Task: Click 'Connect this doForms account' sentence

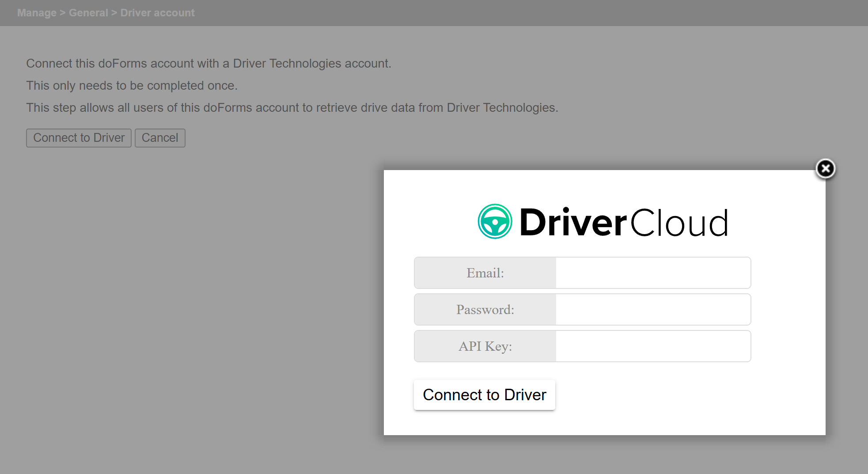Action: [x=208, y=64]
